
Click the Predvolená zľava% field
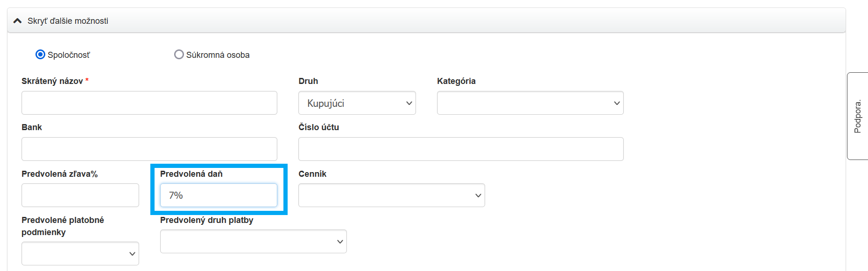coord(80,195)
